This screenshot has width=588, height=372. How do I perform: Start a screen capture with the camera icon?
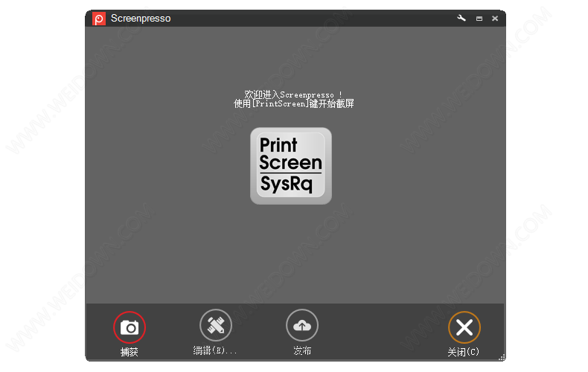pyautogui.click(x=130, y=327)
